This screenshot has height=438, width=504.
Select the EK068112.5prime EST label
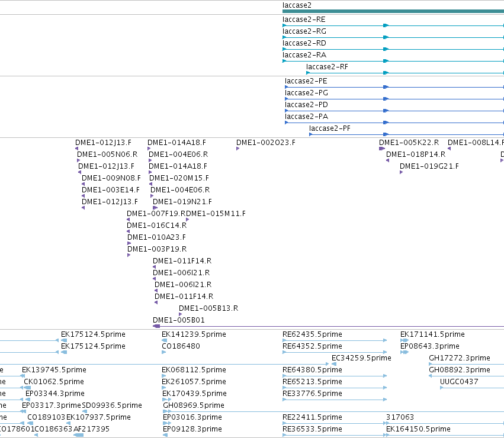click(194, 370)
